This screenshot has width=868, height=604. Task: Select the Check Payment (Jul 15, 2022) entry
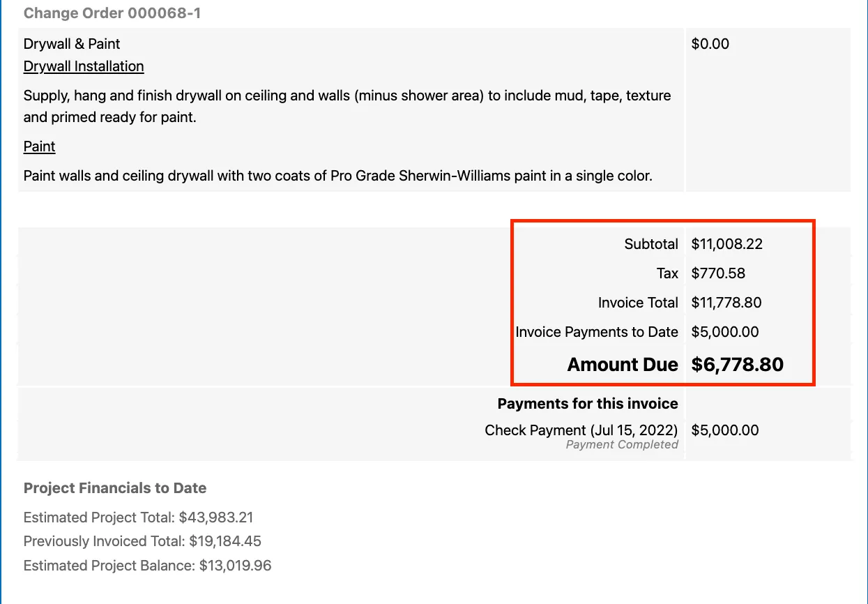point(581,430)
